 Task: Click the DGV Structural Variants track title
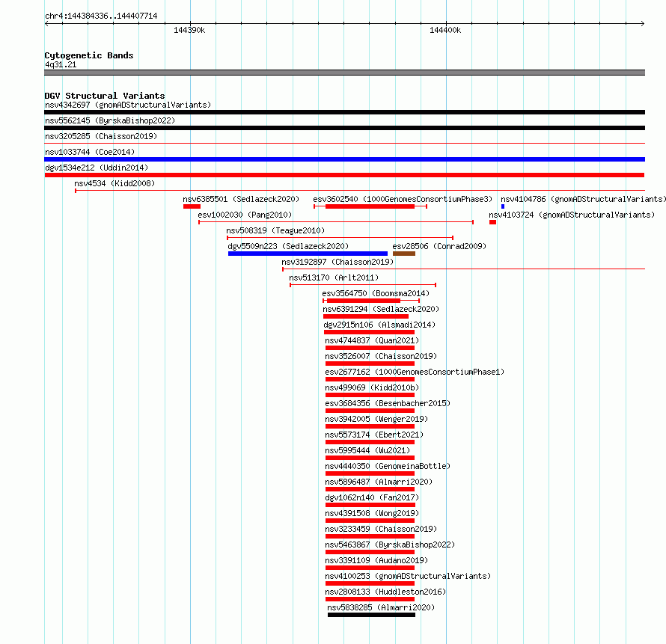(x=105, y=96)
